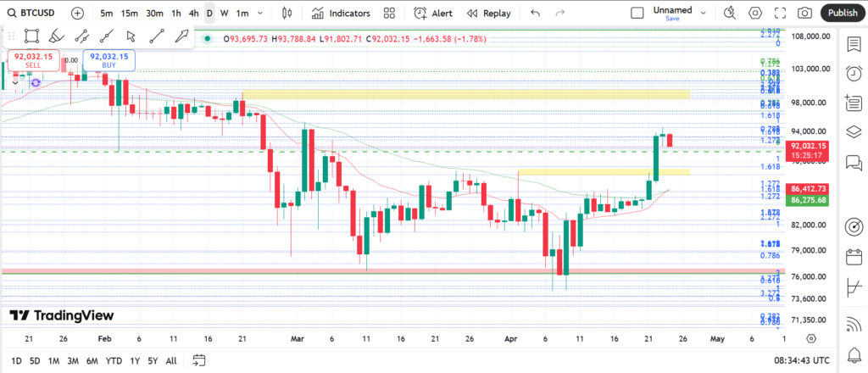The width and height of the screenshot is (868, 373).
Task: Create a new Alert
Action: click(433, 13)
